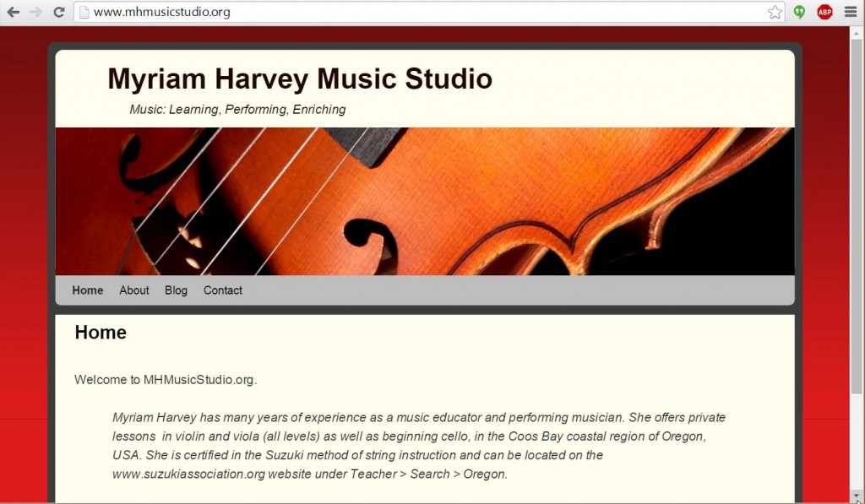Reload the page with the refresh icon
Viewport: 865px width, 504px height.
click(59, 12)
